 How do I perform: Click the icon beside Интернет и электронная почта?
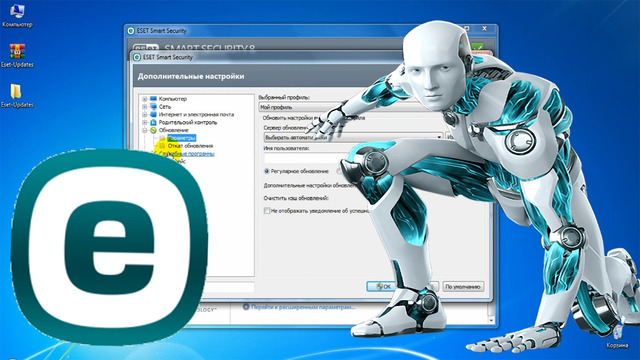153,114
